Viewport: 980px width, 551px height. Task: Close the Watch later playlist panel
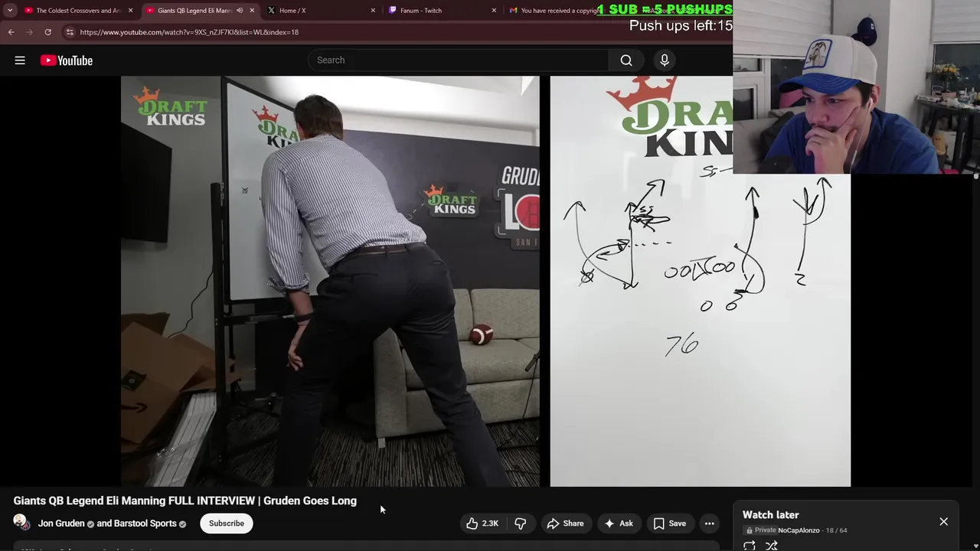click(943, 521)
